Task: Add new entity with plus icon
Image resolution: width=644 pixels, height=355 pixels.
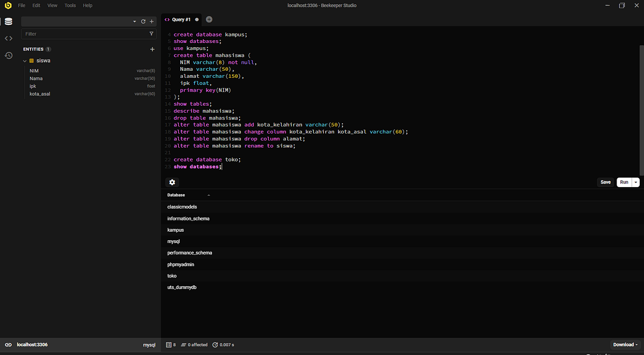Action: 152,49
